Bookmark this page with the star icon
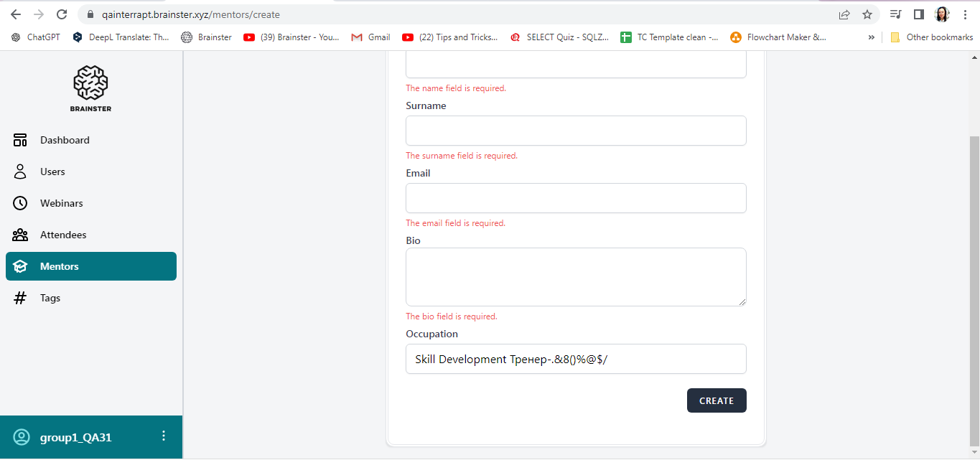Viewport: 980px width, 460px height. tap(867, 14)
